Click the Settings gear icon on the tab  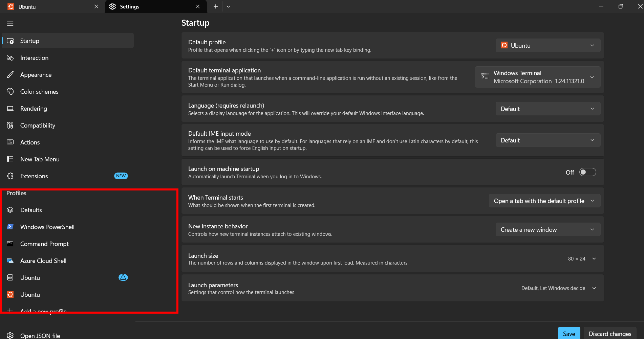pos(112,7)
